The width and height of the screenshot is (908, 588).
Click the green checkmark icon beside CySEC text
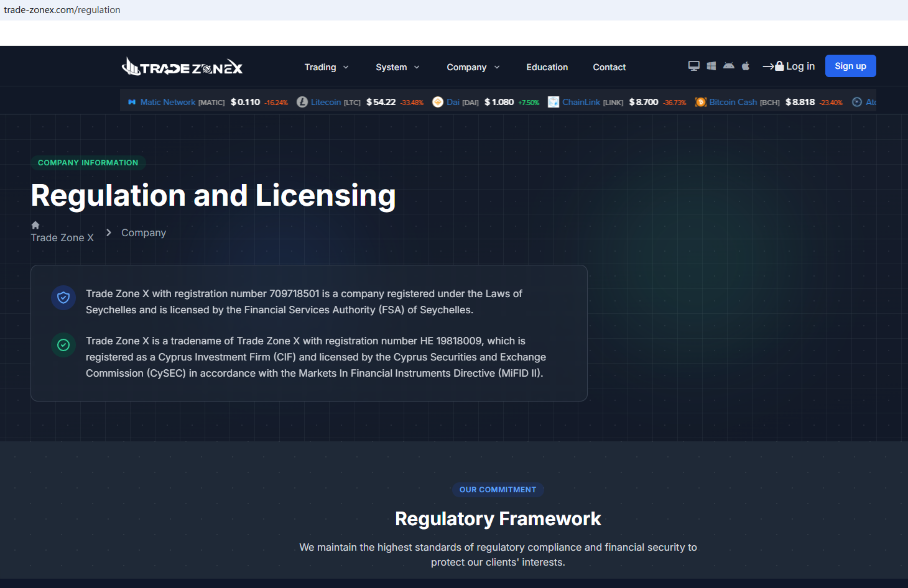[63, 345]
